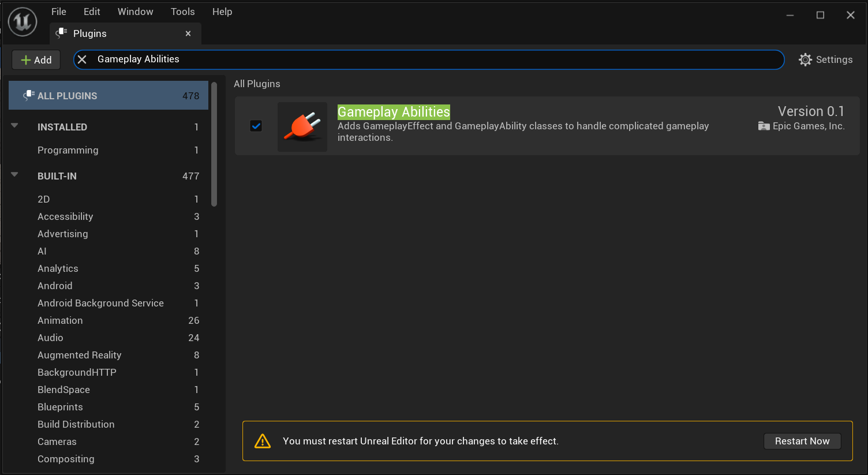Image resolution: width=868 pixels, height=475 pixels.
Task: Open the Tools menu
Action: tap(183, 12)
